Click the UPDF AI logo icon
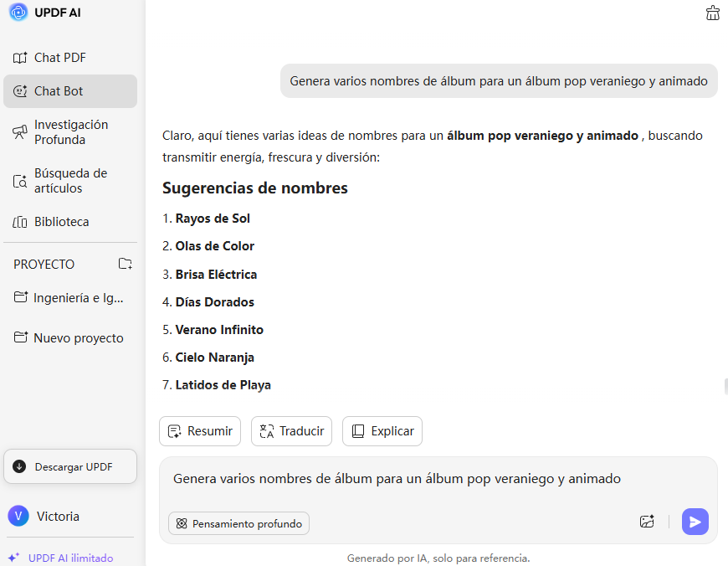 (18, 13)
